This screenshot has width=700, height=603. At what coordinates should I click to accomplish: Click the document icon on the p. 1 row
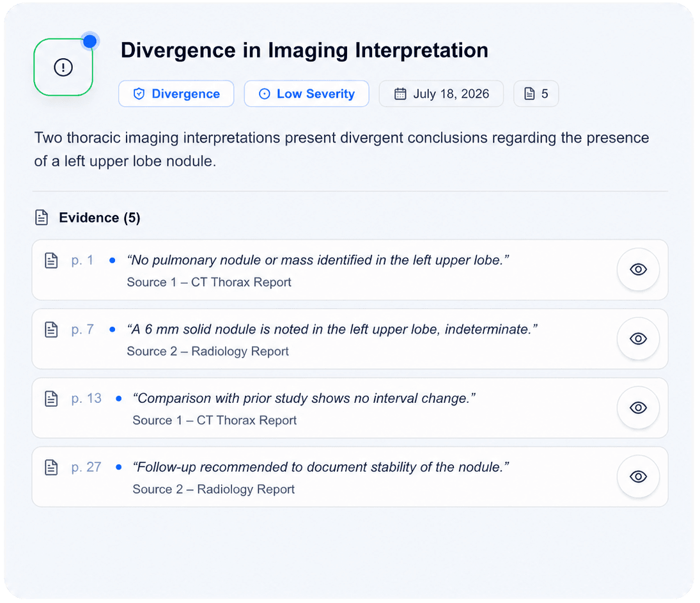tap(51, 260)
